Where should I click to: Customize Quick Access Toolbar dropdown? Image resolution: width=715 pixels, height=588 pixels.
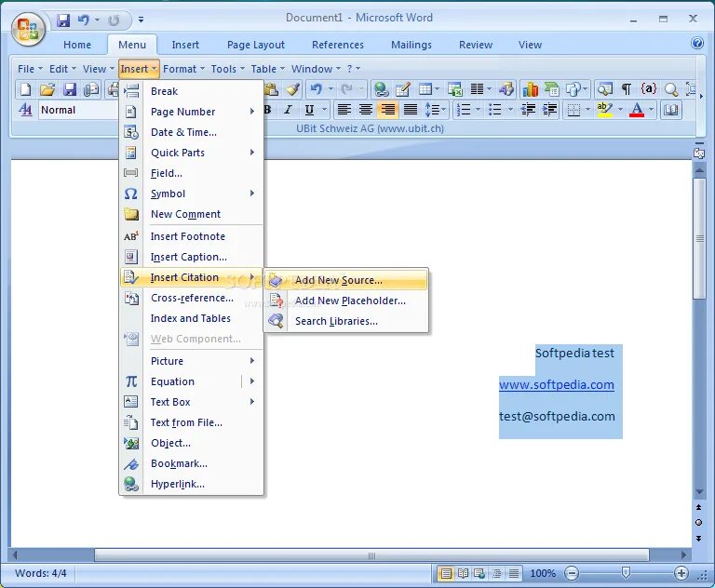141,20
